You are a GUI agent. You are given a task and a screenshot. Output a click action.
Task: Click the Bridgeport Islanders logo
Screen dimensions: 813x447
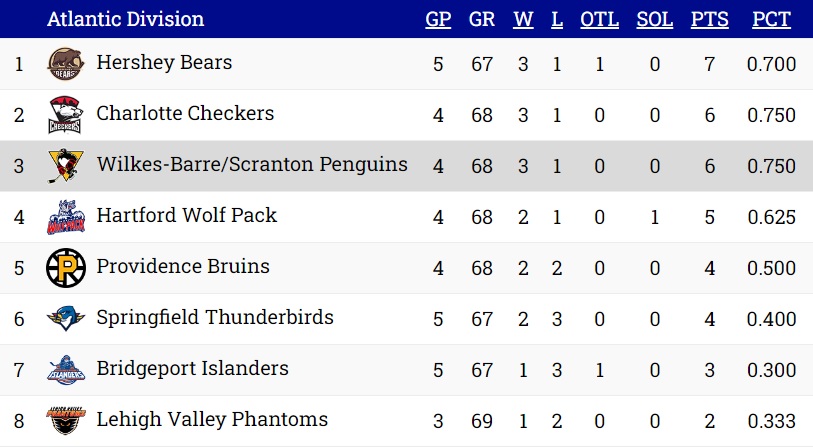coord(66,370)
